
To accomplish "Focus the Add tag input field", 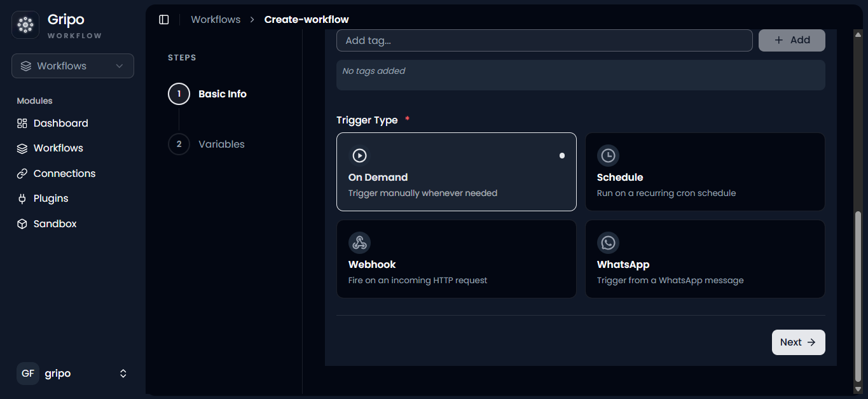I will click(x=544, y=40).
